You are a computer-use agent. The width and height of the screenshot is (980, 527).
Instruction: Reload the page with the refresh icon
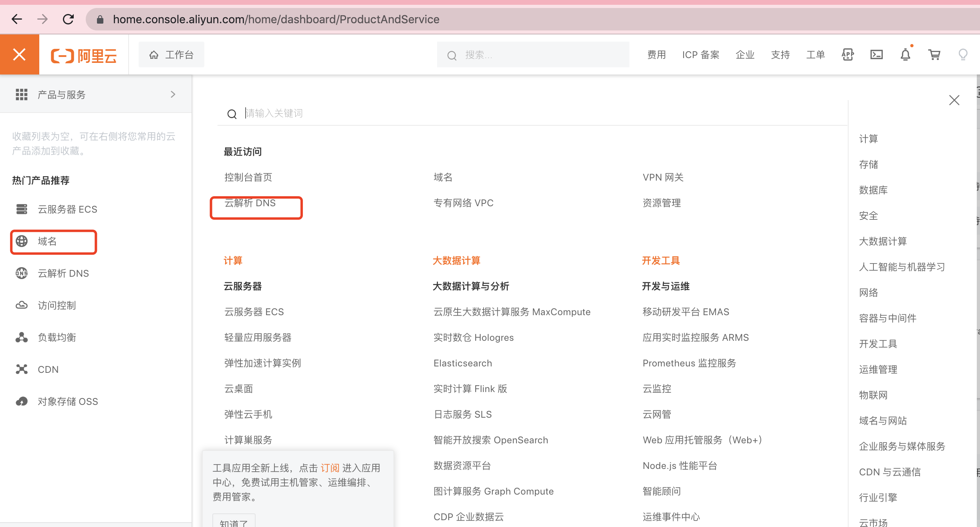click(x=69, y=19)
